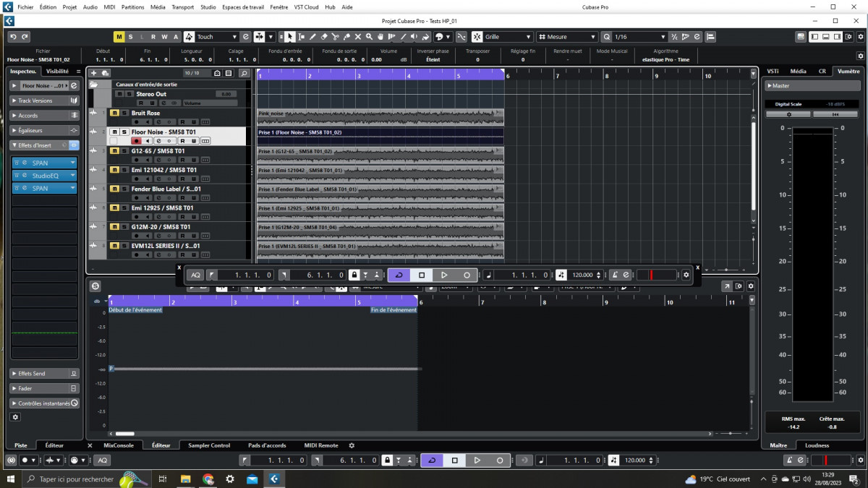
Task: Click the StudioEQ insert effect slot
Action: coord(45,176)
